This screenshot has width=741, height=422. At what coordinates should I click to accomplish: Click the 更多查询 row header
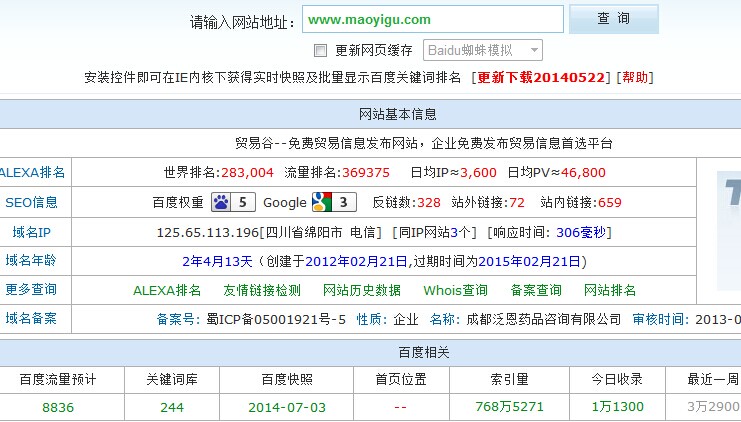click(31, 289)
